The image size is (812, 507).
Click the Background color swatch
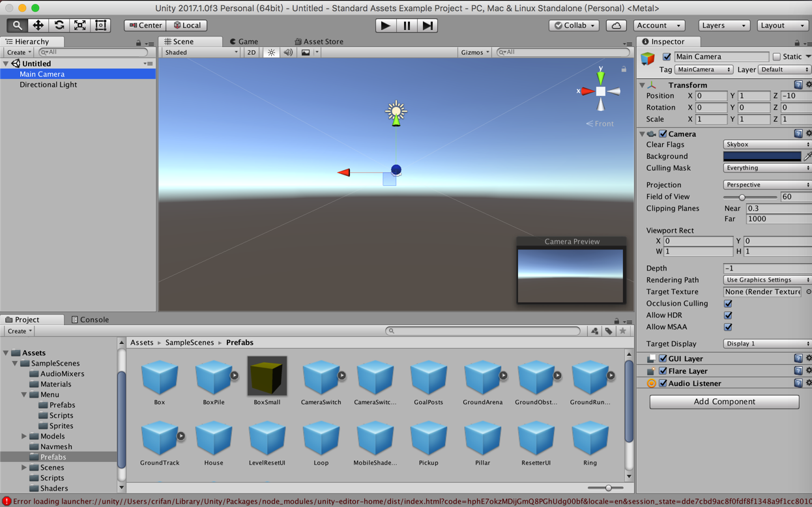coord(762,156)
